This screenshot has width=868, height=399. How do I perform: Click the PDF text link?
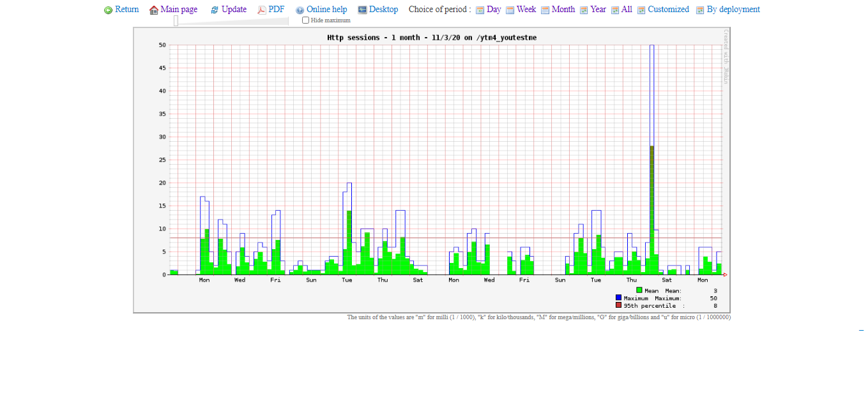277,10
